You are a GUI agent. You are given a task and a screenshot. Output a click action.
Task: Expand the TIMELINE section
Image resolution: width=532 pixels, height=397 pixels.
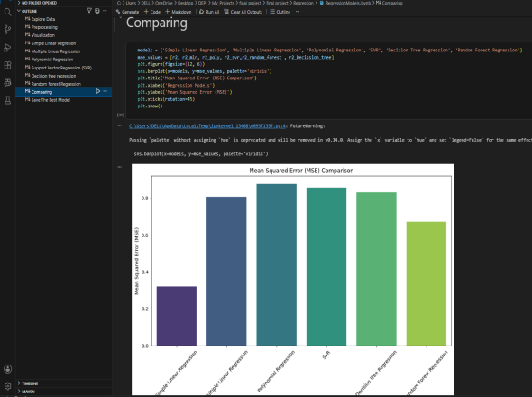click(28, 383)
